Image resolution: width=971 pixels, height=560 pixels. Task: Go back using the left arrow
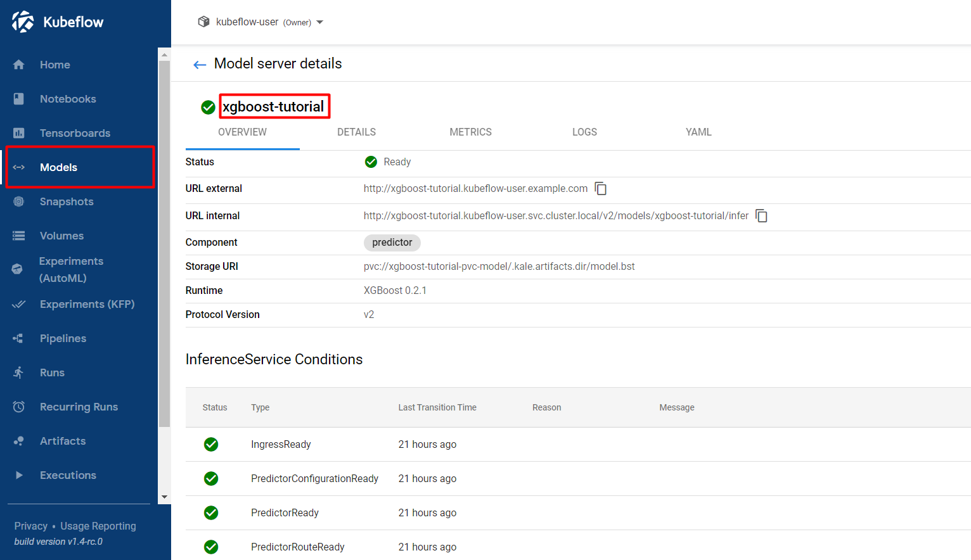pos(200,65)
